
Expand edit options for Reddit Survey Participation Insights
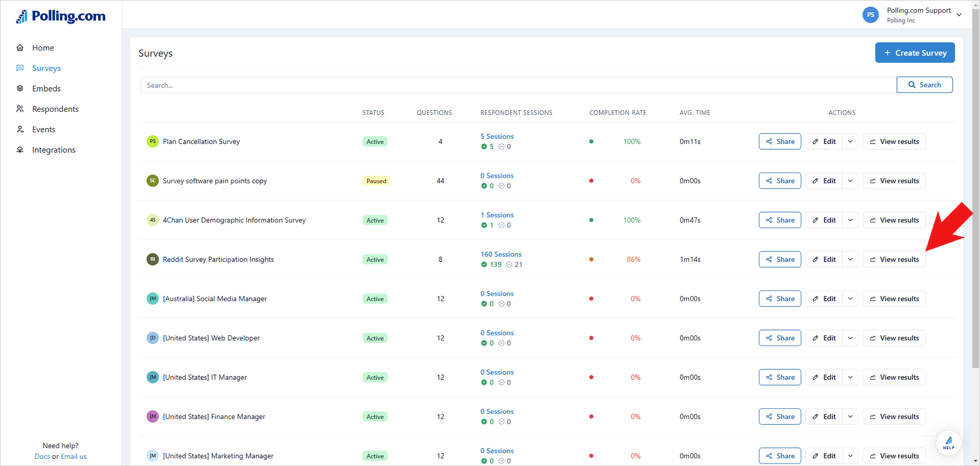pos(850,260)
